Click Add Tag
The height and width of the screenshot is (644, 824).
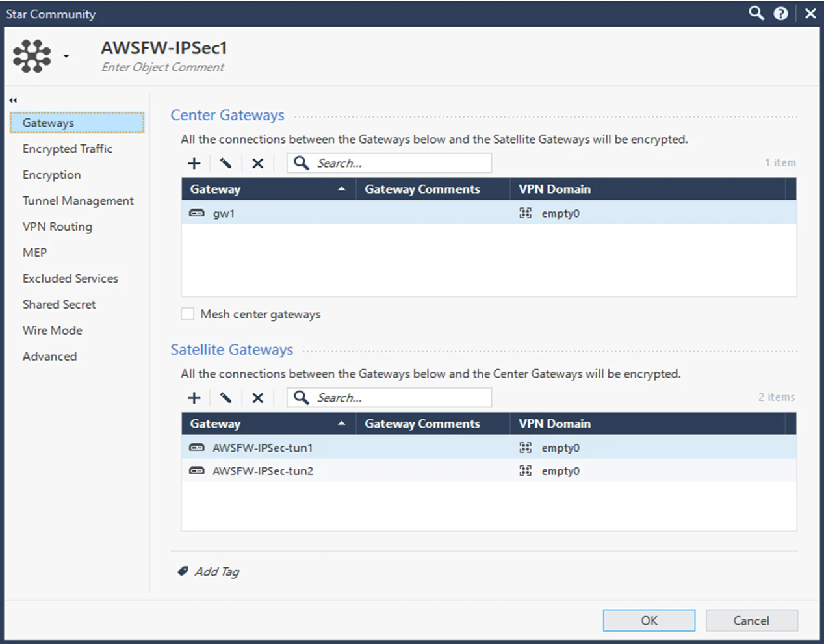(x=217, y=571)
